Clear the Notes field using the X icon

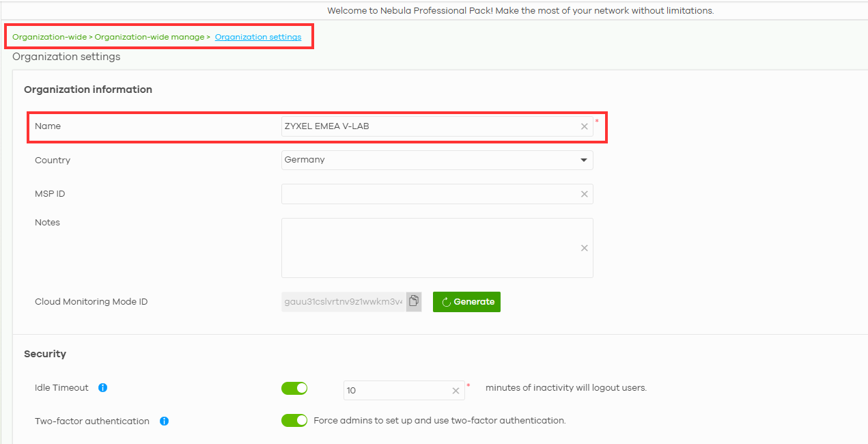click(x=584, y=248)
